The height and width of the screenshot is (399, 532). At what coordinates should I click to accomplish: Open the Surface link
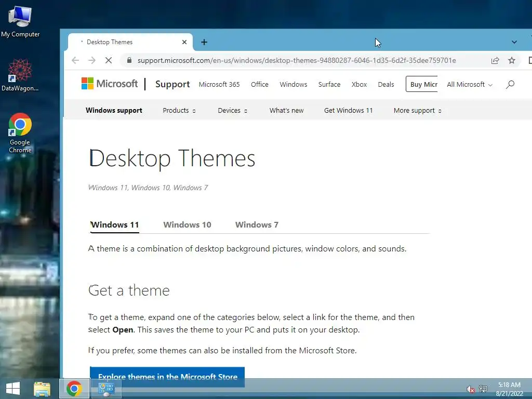pos(329,85)
